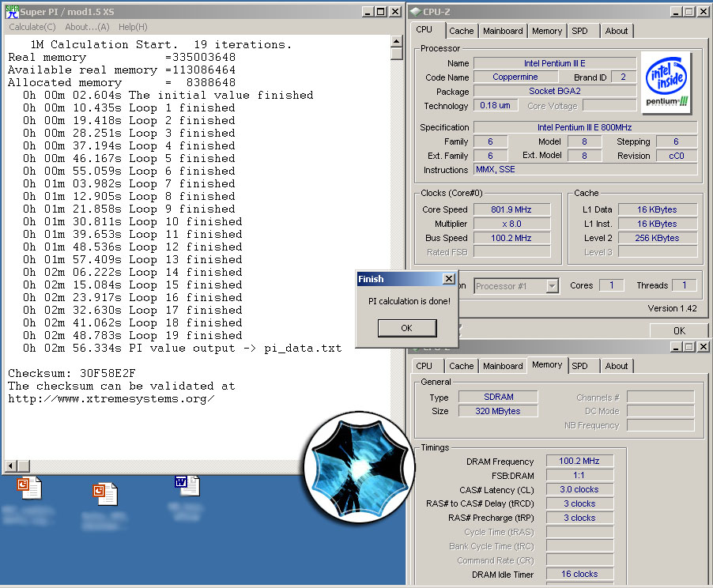Click the CPU-Z title bar icon
Viewport: 713px width, 588px height.
click(x=416, y=12)
